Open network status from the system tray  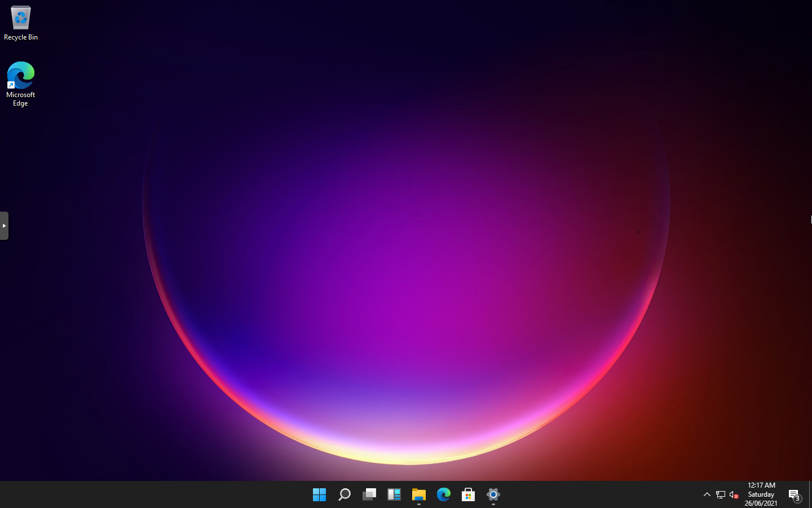(720, 494)
